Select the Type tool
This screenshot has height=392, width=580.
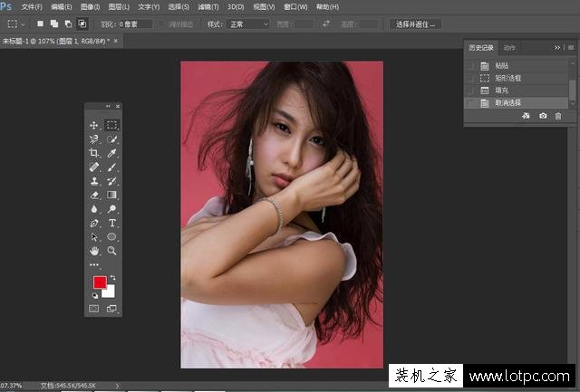click(x=111, y=223)
